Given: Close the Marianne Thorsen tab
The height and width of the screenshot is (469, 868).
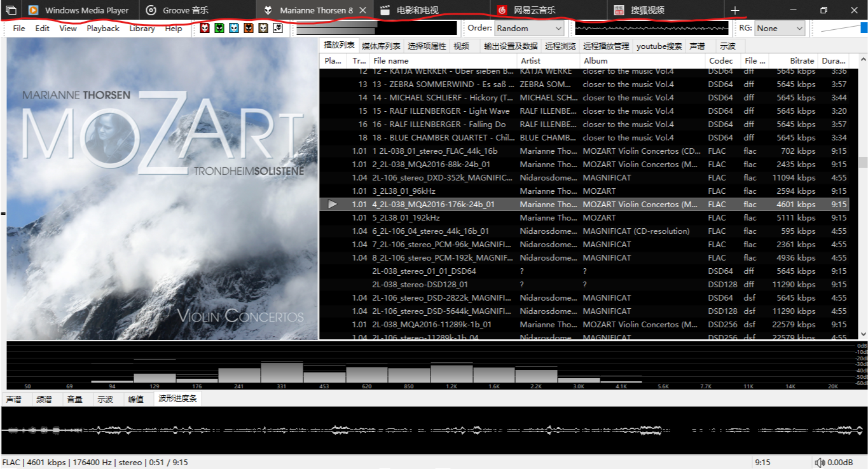Looking at the screenshot, I should click(362, 10).
